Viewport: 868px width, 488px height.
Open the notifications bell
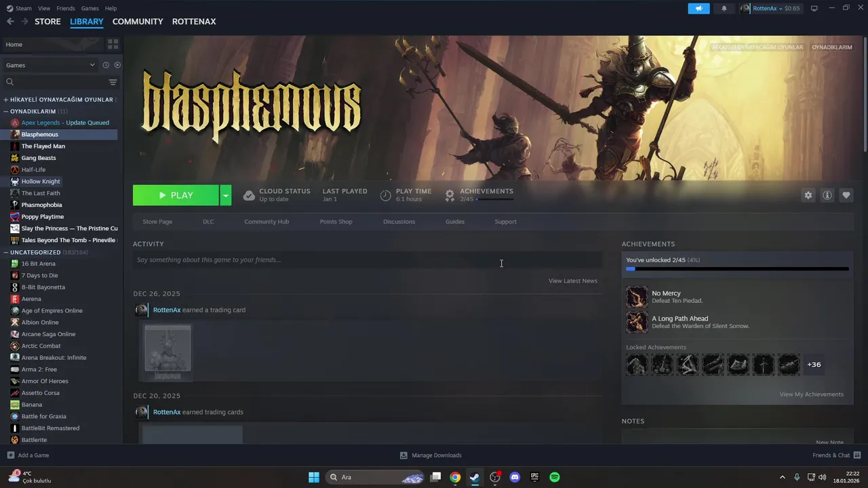coord(724,8)
